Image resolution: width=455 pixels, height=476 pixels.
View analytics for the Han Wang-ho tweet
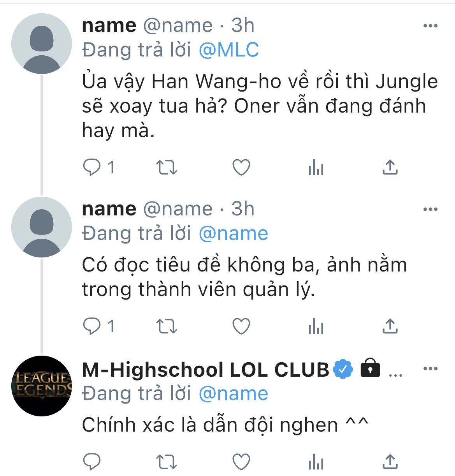tap(316, 168)
